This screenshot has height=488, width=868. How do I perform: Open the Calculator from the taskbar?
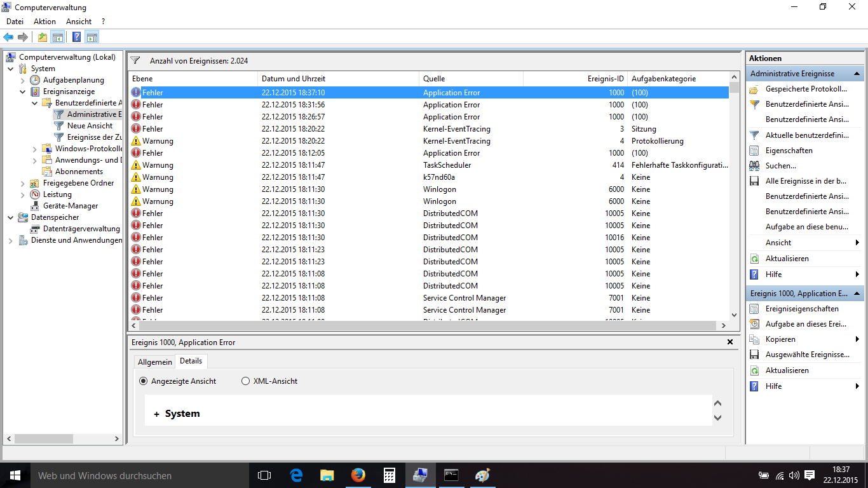click(x=390, y=475)
